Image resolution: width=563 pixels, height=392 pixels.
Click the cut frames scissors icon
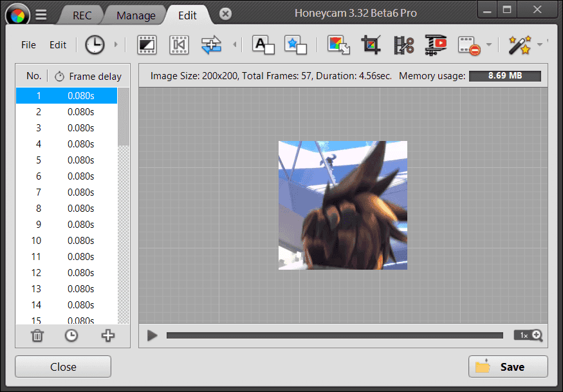point(404,44)
